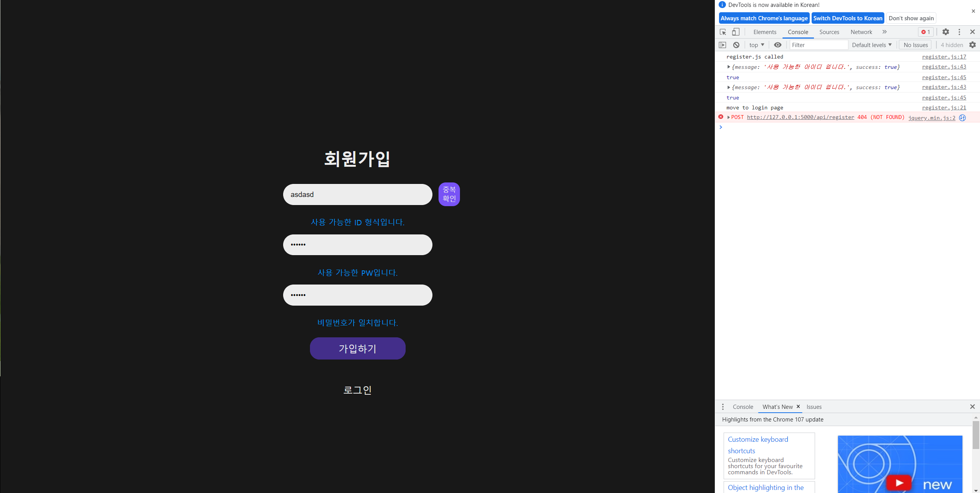The width and height of the screenshot is (980, 493).
Task: Activate the inspect element picker icon
Action: (723, 32)
